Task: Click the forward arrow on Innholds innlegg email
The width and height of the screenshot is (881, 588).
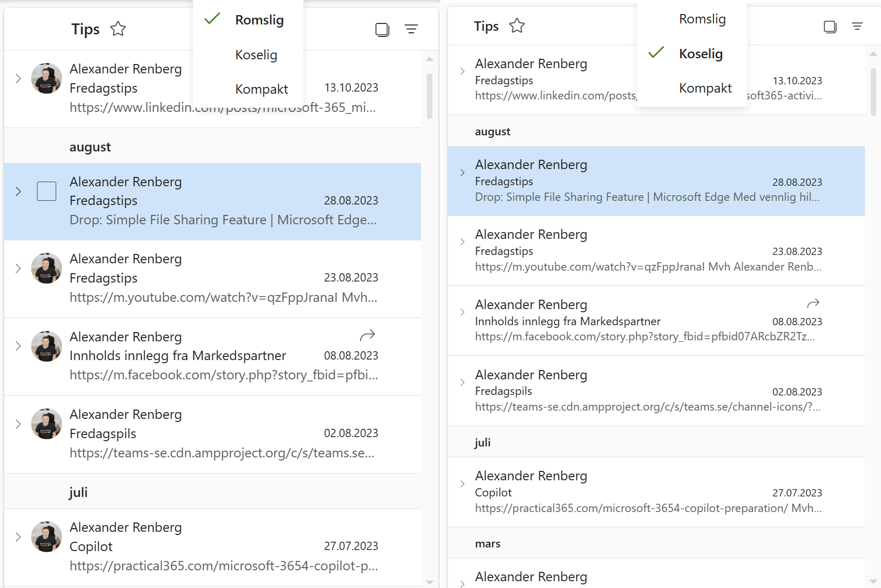Action: [x=367, y=336]
